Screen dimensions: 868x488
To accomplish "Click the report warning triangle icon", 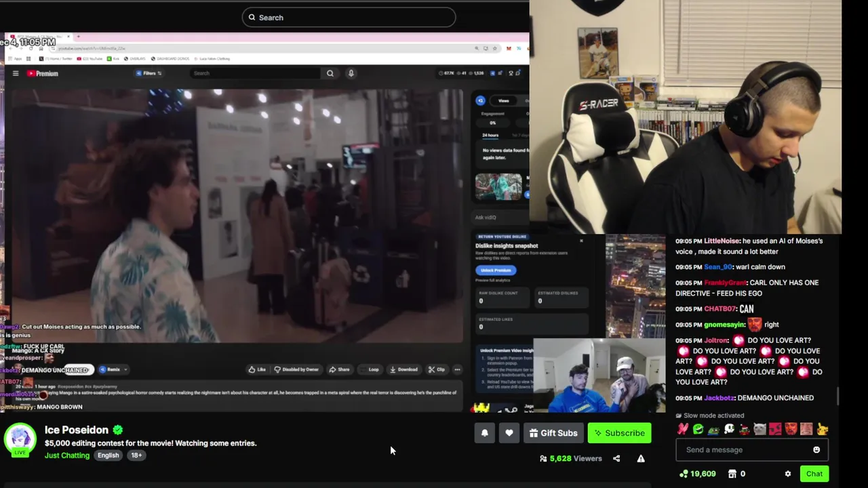I will click(641, 459).
